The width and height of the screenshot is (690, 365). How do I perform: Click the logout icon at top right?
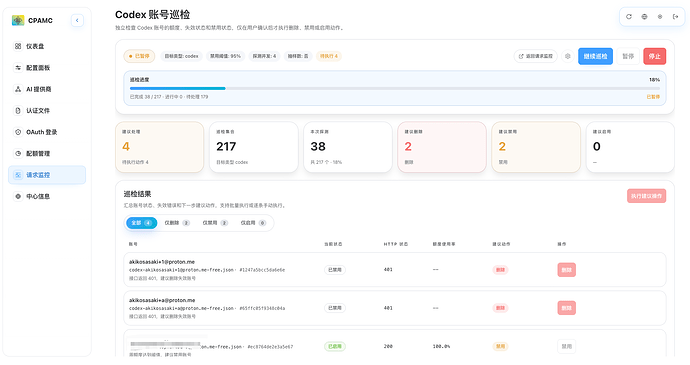(x=675, y=17)
